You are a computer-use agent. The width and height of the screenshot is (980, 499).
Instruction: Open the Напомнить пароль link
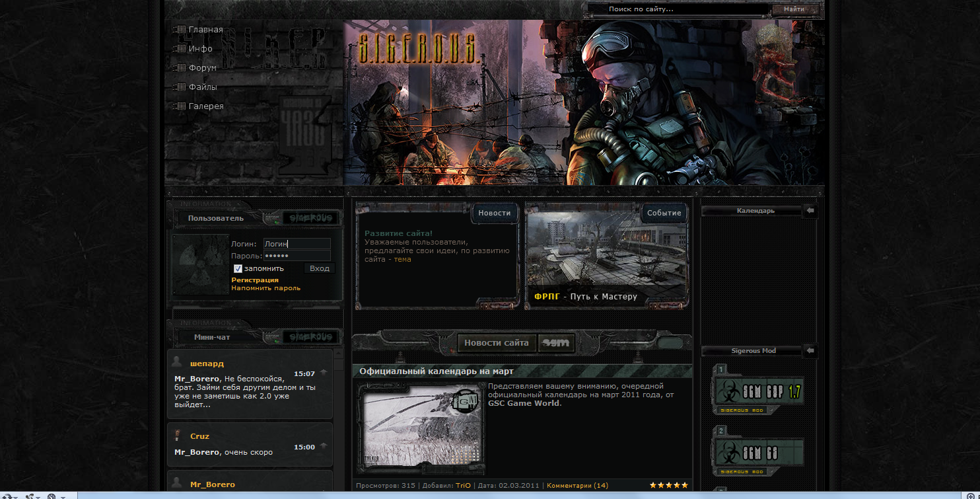click(x=265, y=288)
